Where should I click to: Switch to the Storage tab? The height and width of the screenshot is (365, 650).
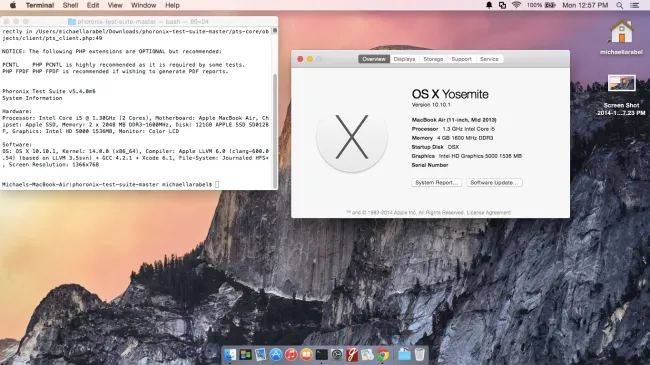(433, 59)
